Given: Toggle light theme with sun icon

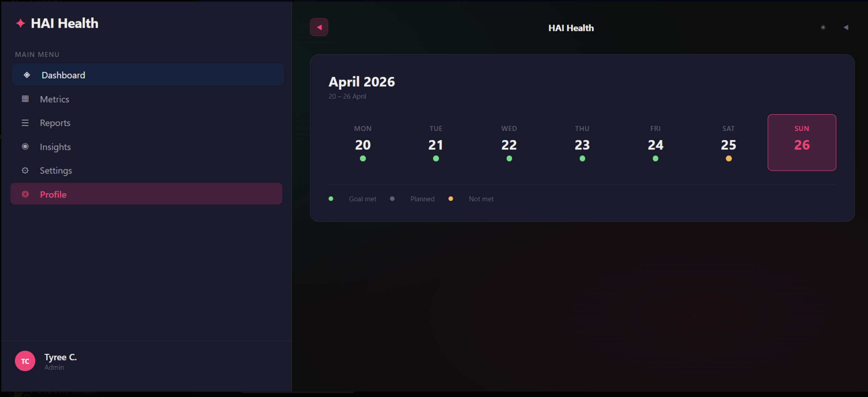Looking at the screenshot, I should (x=823, y=27).
